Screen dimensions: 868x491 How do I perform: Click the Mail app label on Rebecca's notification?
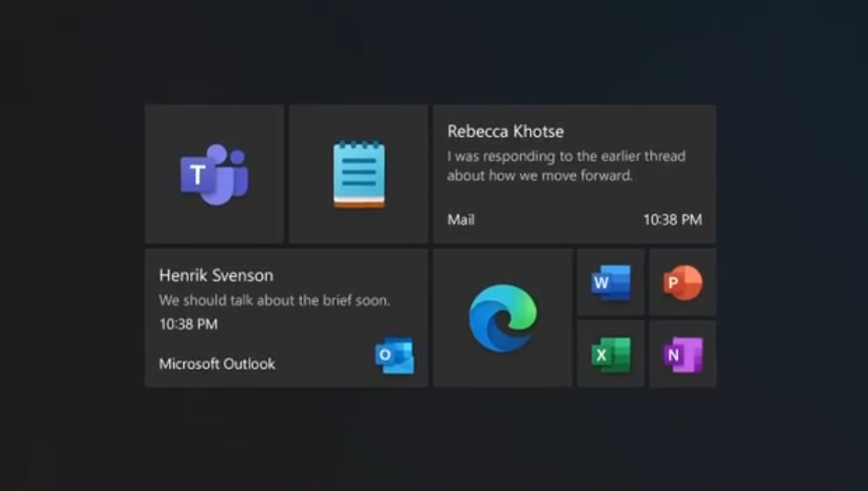tap(461, 219)
